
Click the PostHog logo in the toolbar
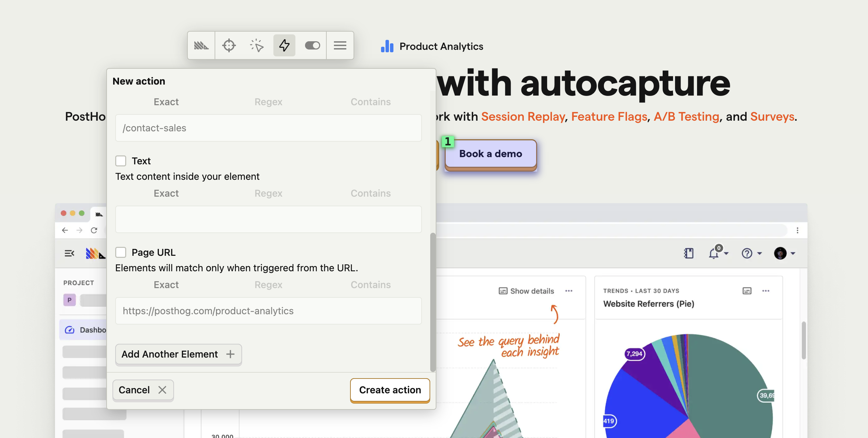click(x=201, y=45)
